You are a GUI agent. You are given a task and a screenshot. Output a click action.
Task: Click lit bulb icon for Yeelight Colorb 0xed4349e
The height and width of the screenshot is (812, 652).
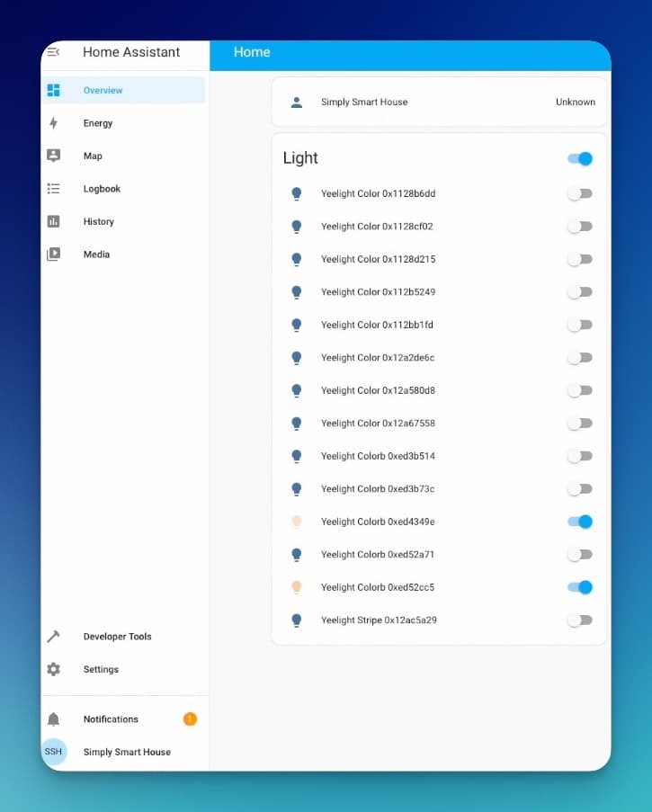(297, 522)
